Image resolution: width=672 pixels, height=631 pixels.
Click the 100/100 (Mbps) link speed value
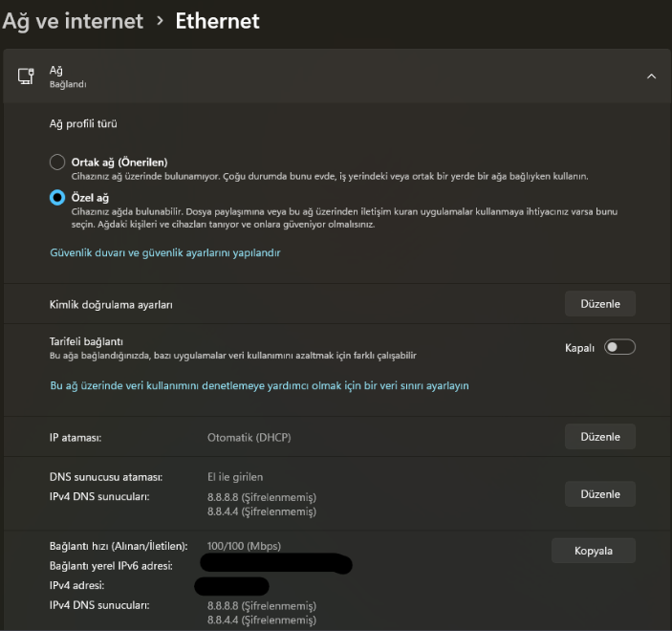coord(244,546)
